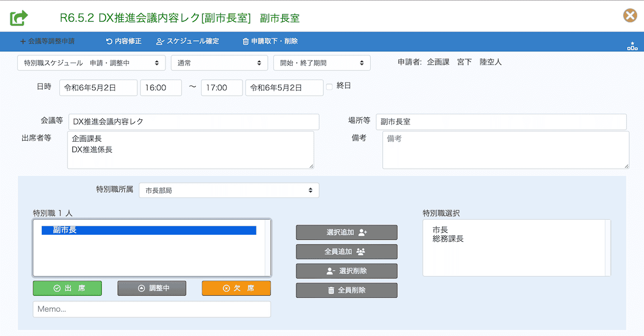This screenshot has width=644, height=336.
Task: Open 特別職スケジュール 申請・調整中 dropdown
Action: tap(92, 63)
